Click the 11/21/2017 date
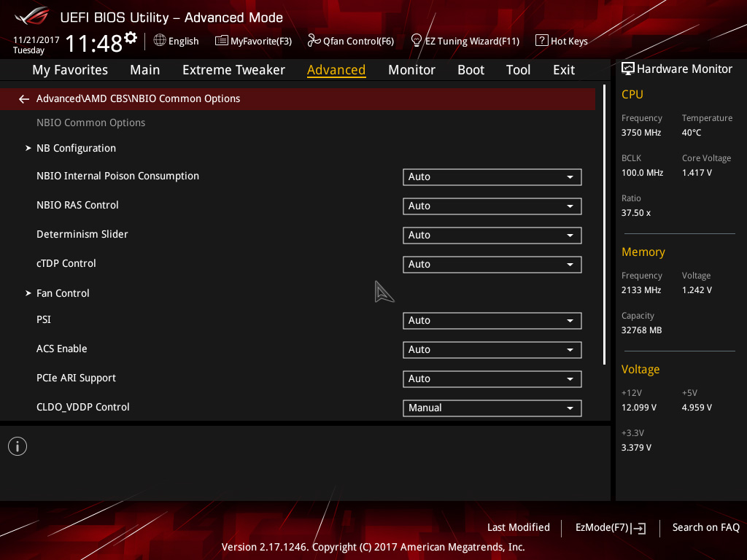The height and width of the screenshot is (560, 747). click(x=36, y=40)
